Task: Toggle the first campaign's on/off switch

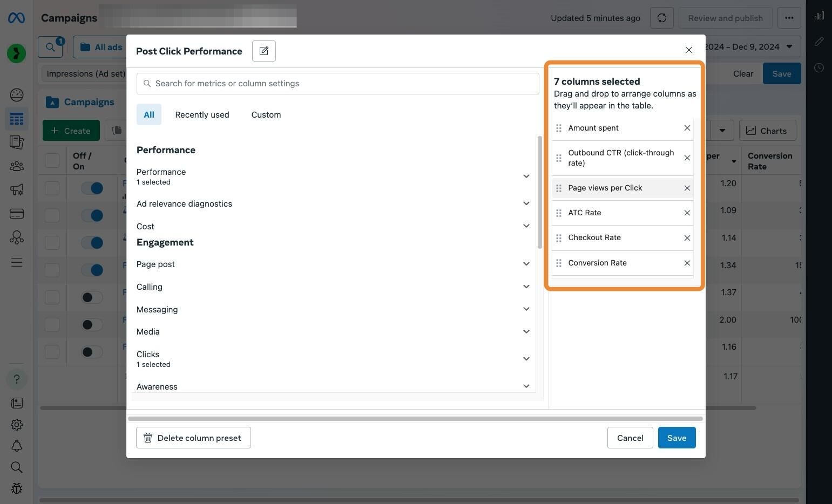Action: click(92, 188)
